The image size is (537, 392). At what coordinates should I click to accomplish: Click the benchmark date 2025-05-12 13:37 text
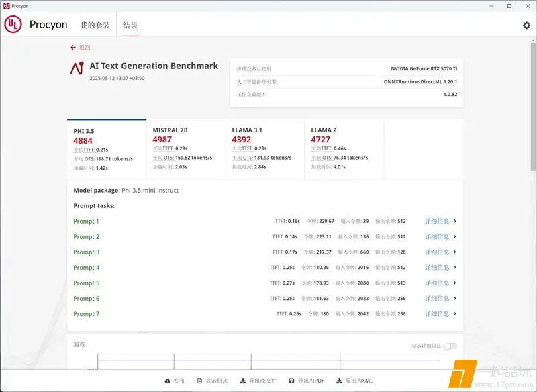[117, 78]
